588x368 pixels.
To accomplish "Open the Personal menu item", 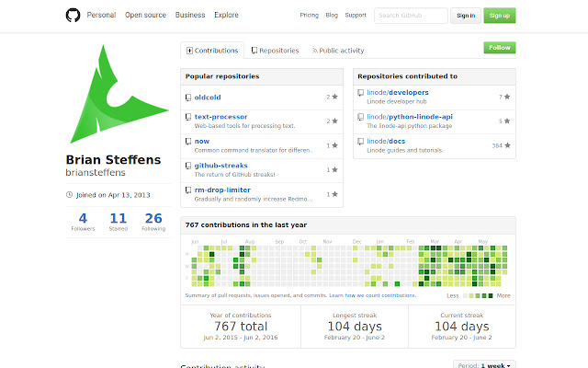I will [101, 15].
